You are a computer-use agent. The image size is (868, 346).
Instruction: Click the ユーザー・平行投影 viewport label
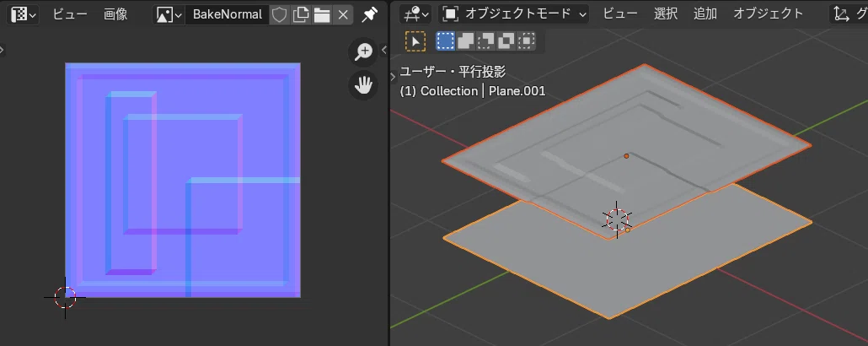(x=453, y=72)
